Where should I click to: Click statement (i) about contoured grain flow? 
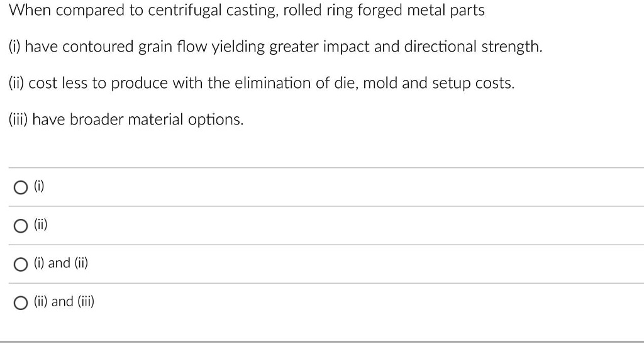275,47
